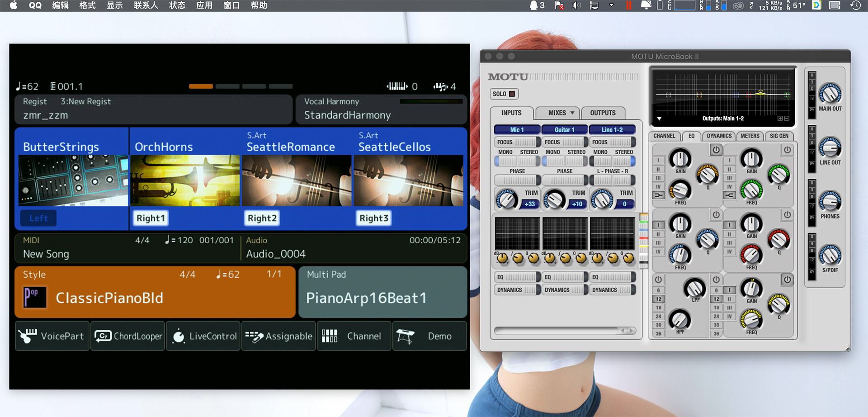Zoom in EQ graph with plus icon
This screenshot has width=868, height=417.
click(x=780, y=118)
